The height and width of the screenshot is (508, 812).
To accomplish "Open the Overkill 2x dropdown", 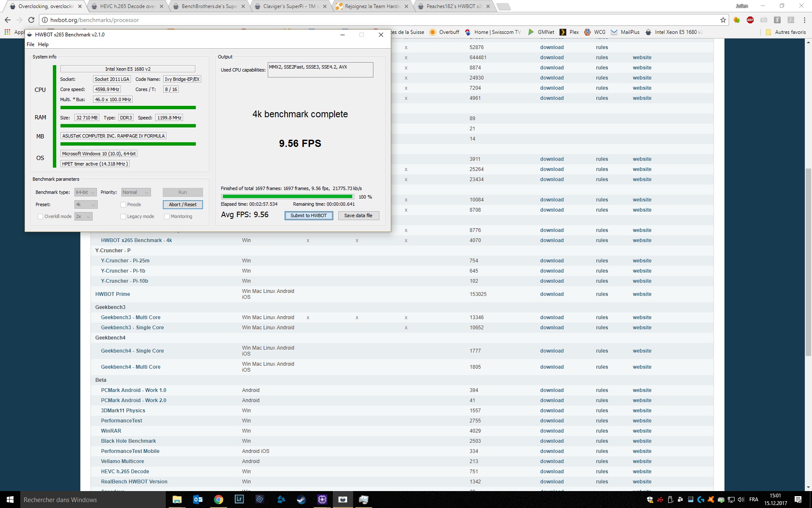I will (x=83, y=216).
